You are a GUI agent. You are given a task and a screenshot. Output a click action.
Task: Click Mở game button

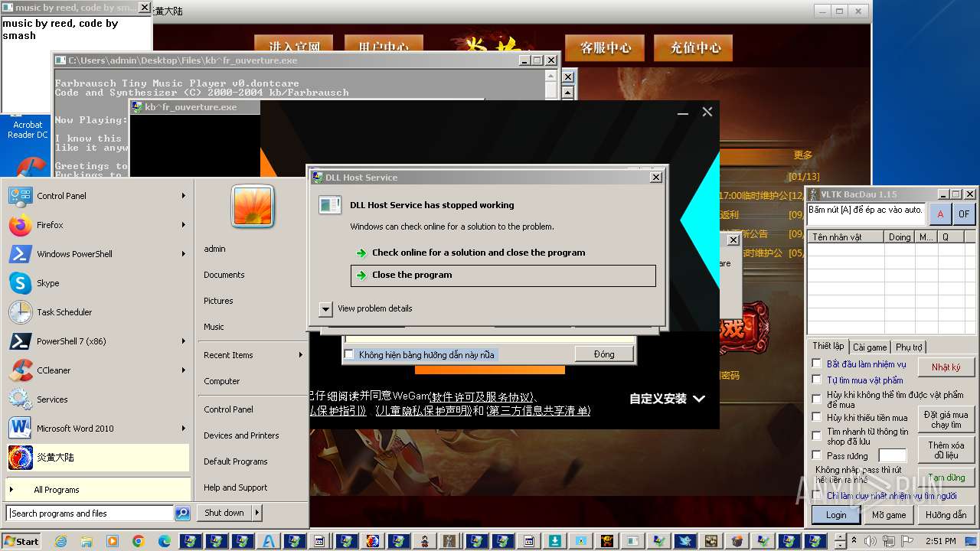(x=889, y=515)
